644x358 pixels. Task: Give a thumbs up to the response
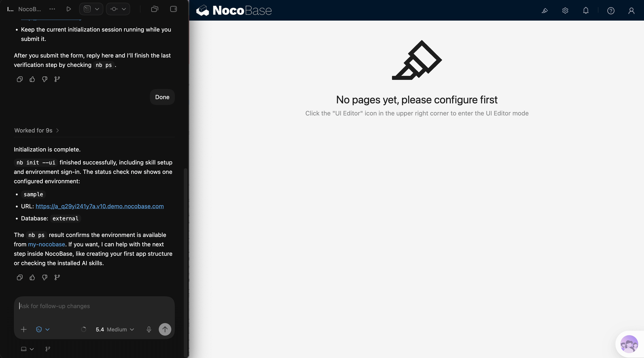click(x=32, y=277)
